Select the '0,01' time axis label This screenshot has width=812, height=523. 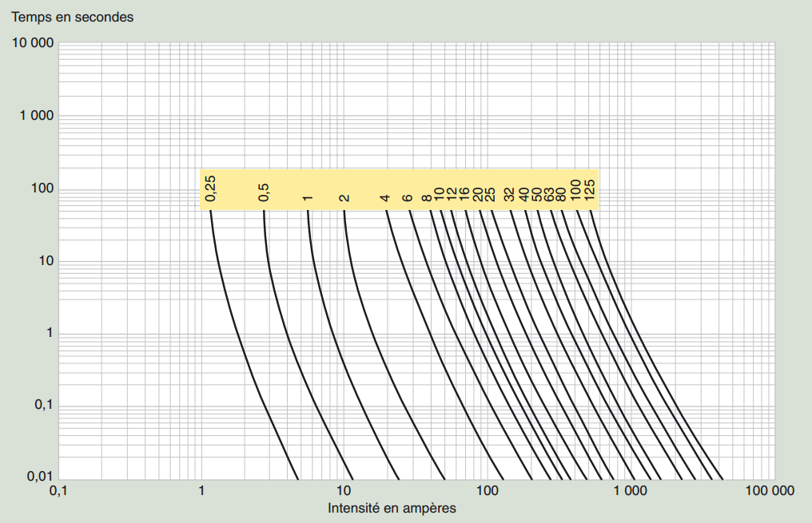(40, 476)
